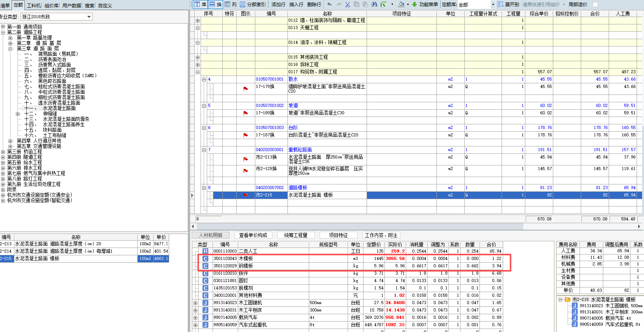Click the 列 columns icon

pos(227,4)
